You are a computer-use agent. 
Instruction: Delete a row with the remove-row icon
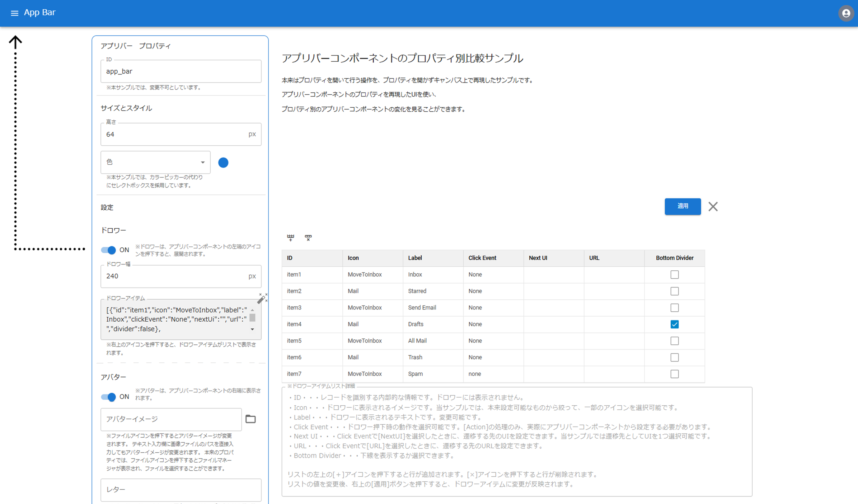(x=308, y=238)
